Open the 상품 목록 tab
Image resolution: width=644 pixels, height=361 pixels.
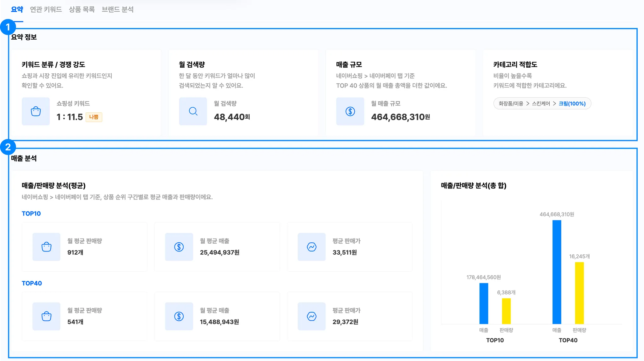click(x=82, y=9)
